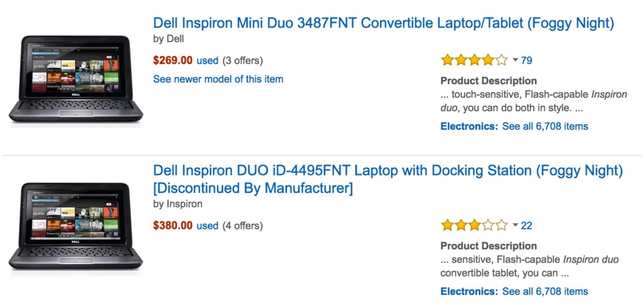Image resolution: width=644 pixels, height=305 pixels.
Task: Open the 79 customer reviews link
Action: pyautogui.click(x=526, y=60)
